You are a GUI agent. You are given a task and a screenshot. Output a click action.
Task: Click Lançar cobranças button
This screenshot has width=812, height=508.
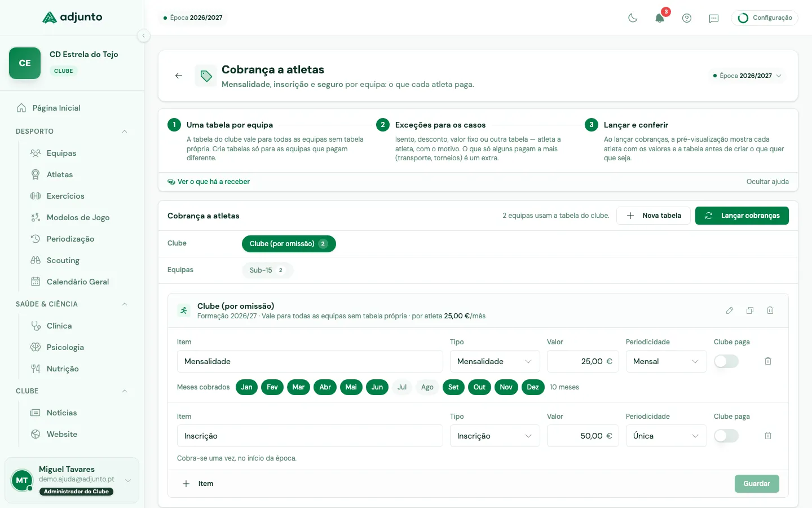pyautogui.click(x=742, y=216)
